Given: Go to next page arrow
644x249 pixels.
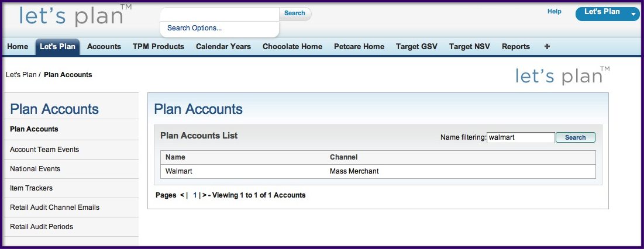Looking at the screenshot, I should 205,195.
